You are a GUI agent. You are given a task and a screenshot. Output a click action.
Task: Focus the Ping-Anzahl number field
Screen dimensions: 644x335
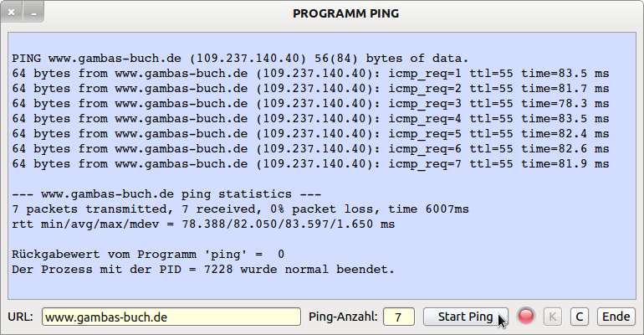point(399,317)
